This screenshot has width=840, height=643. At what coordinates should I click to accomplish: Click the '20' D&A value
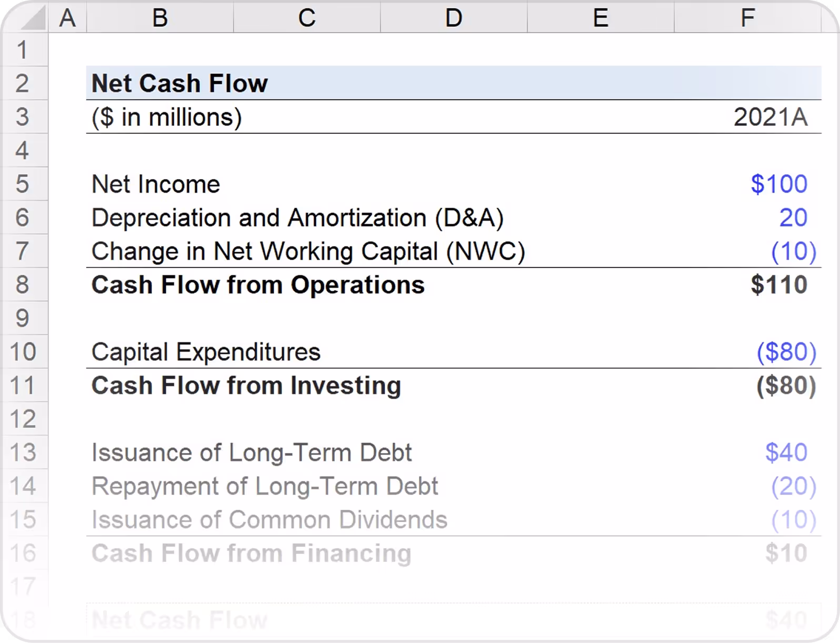pos(793,217)
